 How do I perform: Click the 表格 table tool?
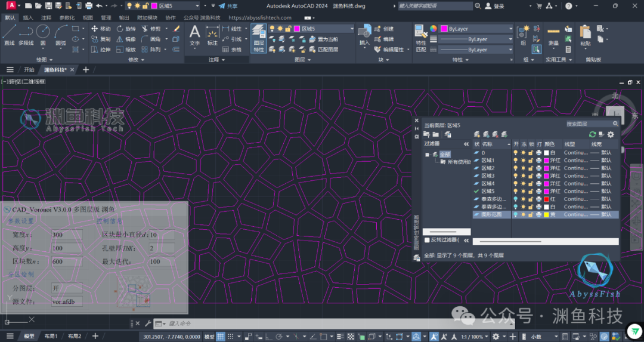click(x=232, y=50)
